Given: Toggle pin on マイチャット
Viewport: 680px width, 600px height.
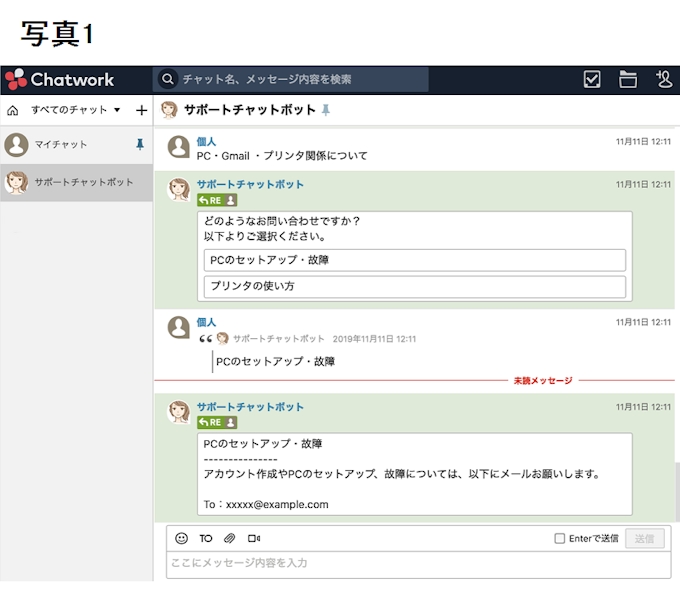Looking at the screenshot, I should (x=139, y=145).
